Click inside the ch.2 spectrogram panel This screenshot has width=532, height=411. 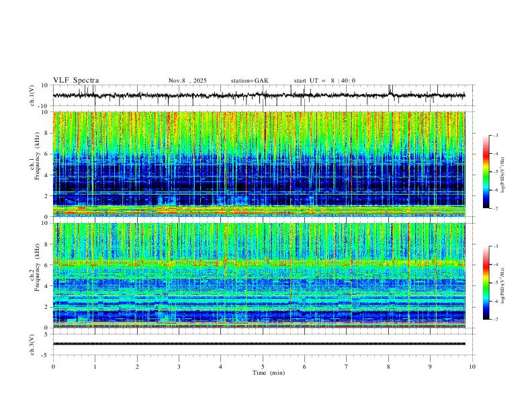[x=259, y=275]
